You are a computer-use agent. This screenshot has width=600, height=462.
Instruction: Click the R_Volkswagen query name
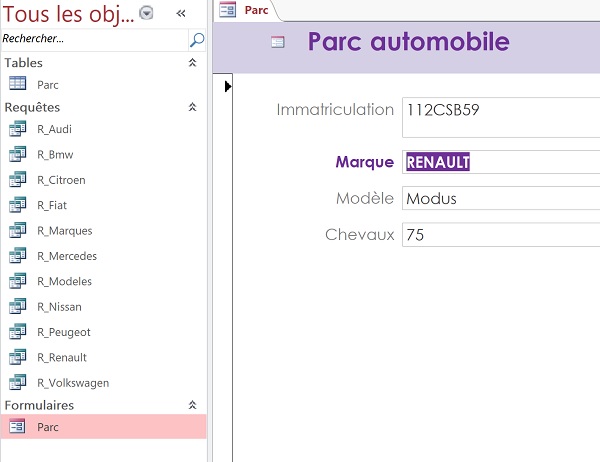tap(73, 383)
